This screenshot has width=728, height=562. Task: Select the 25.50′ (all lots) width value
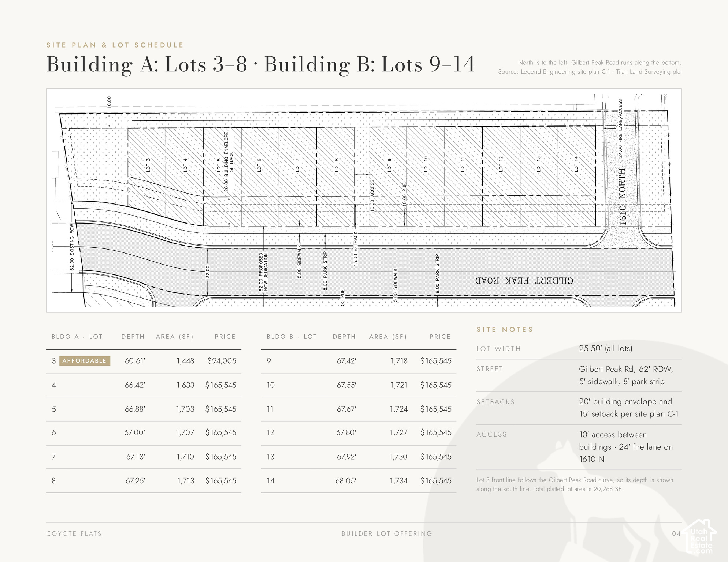coord(606,348)
